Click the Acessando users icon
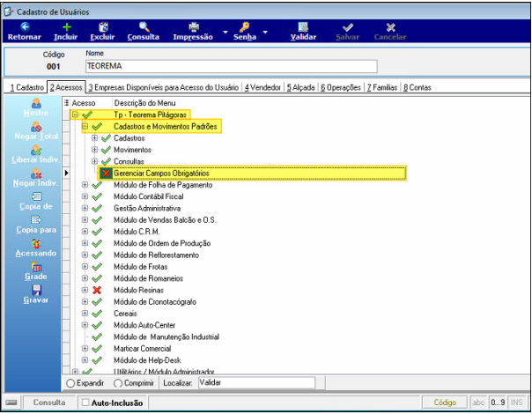This screenshot has width=532, height=414. click(x=36, y=244)
